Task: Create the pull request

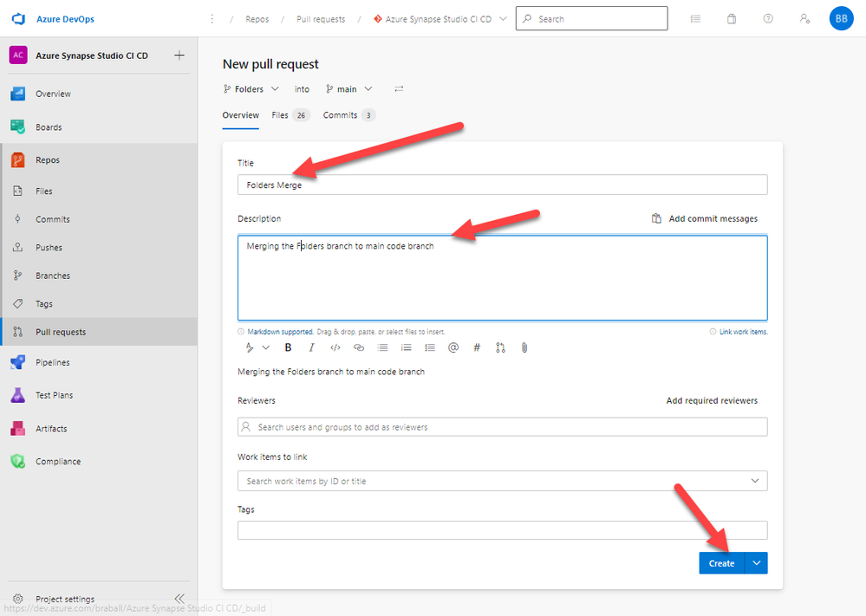Action: (x=721, y=563)
